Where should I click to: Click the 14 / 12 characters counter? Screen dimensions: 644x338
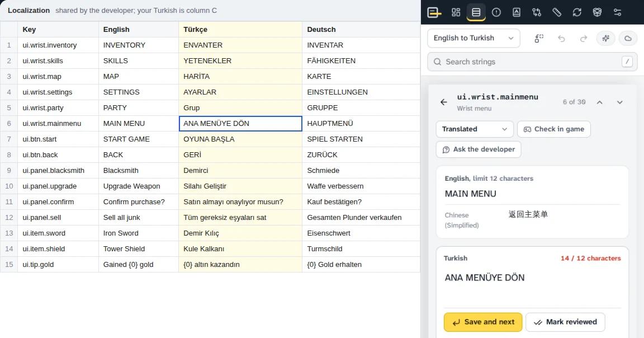click(x=590, y=258)
